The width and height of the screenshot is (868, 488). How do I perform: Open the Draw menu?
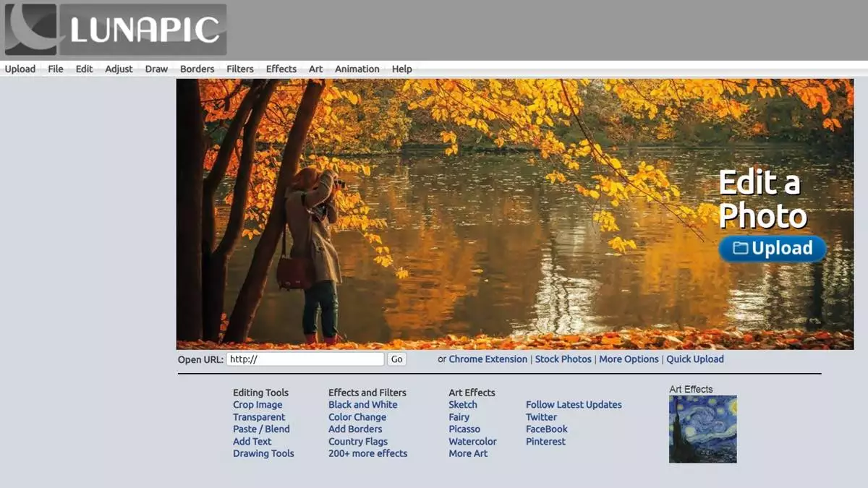point(156,69)
